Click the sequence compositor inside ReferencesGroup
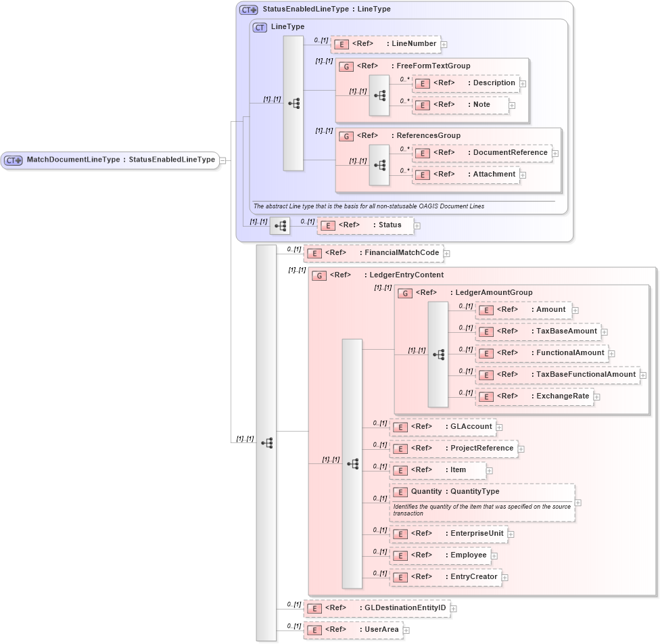Image resolution: width=660 pixels, height=644 pixels. [x=380, y=164]
